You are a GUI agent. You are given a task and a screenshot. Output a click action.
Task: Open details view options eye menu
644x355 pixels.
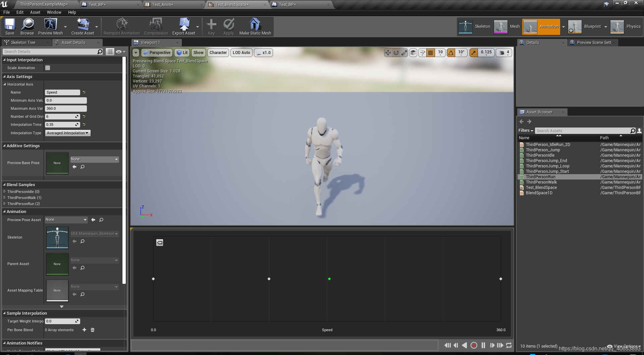(x=120, y=52)
